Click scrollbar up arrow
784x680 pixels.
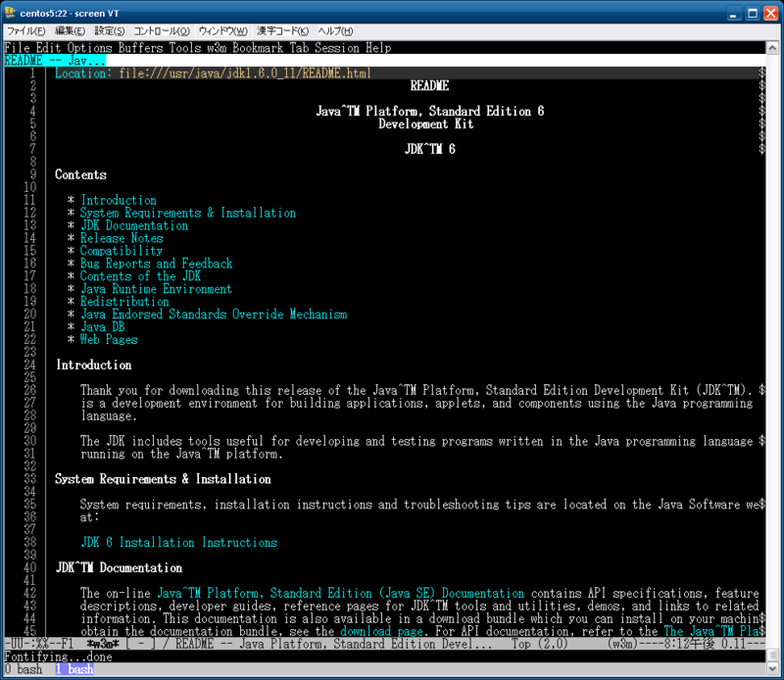tap(772, 48)
